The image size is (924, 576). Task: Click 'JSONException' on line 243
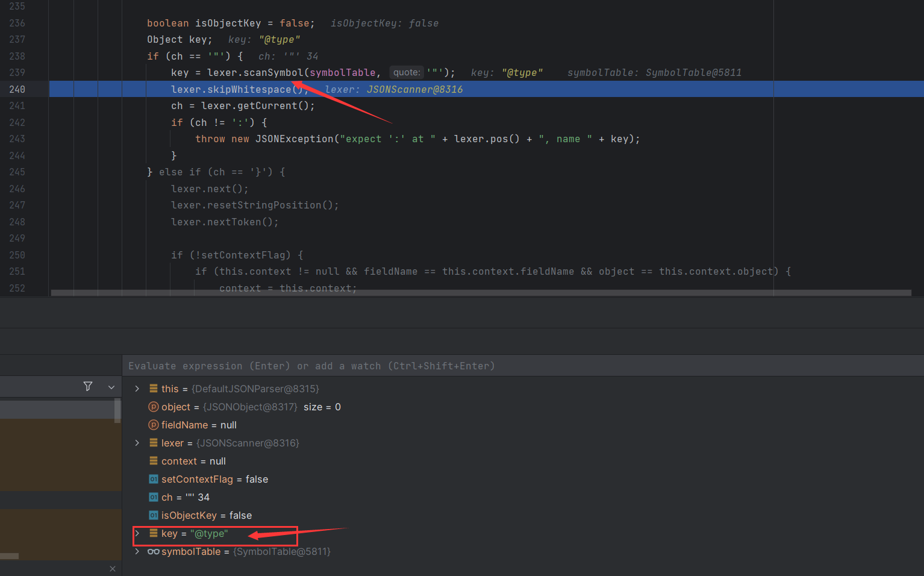295,139
